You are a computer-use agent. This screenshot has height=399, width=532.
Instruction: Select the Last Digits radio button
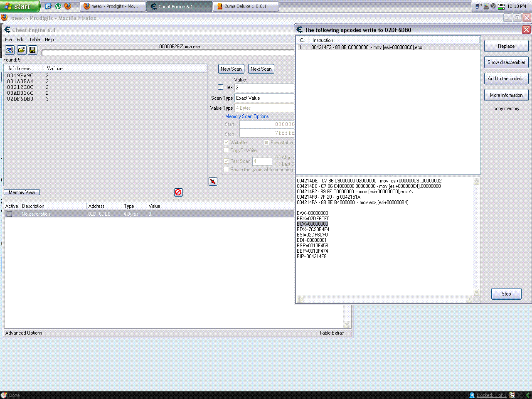278,164
